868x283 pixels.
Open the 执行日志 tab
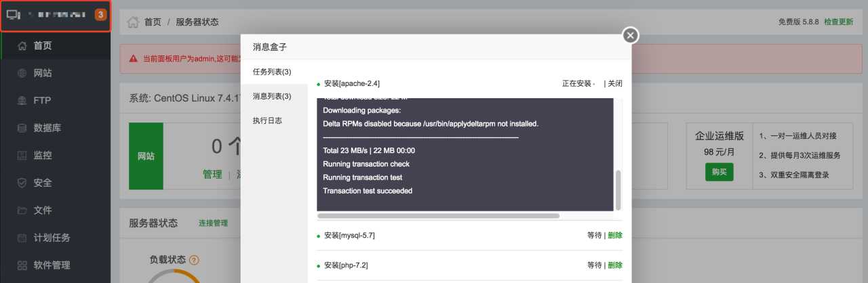(x=267, y=121)
